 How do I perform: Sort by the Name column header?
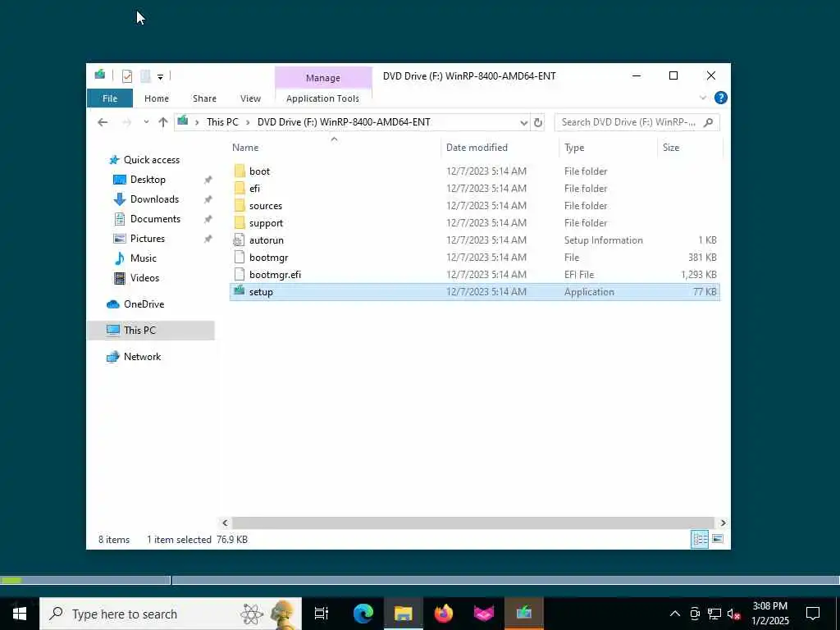(x=335, y=148)
